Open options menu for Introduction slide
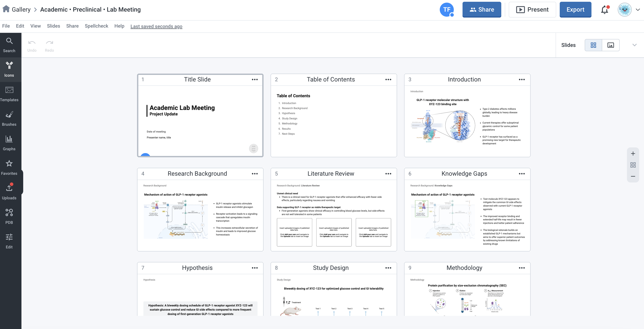 point(521,80)
